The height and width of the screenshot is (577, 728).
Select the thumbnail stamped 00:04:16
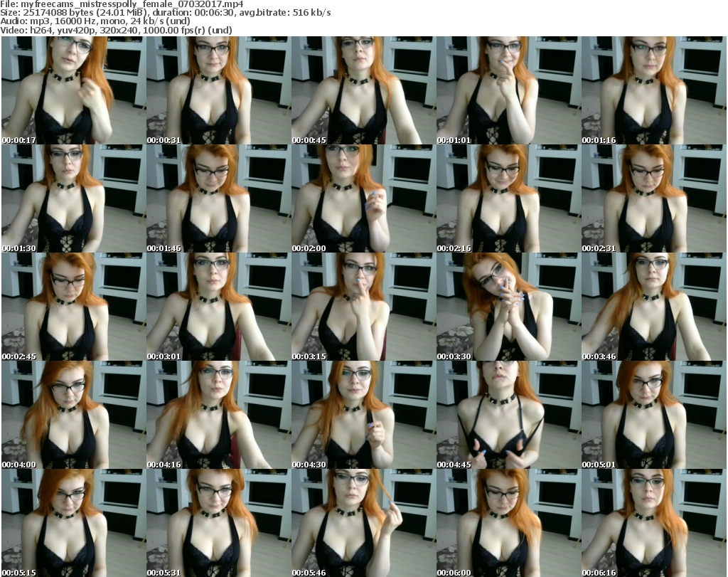[x=219, y=415]
